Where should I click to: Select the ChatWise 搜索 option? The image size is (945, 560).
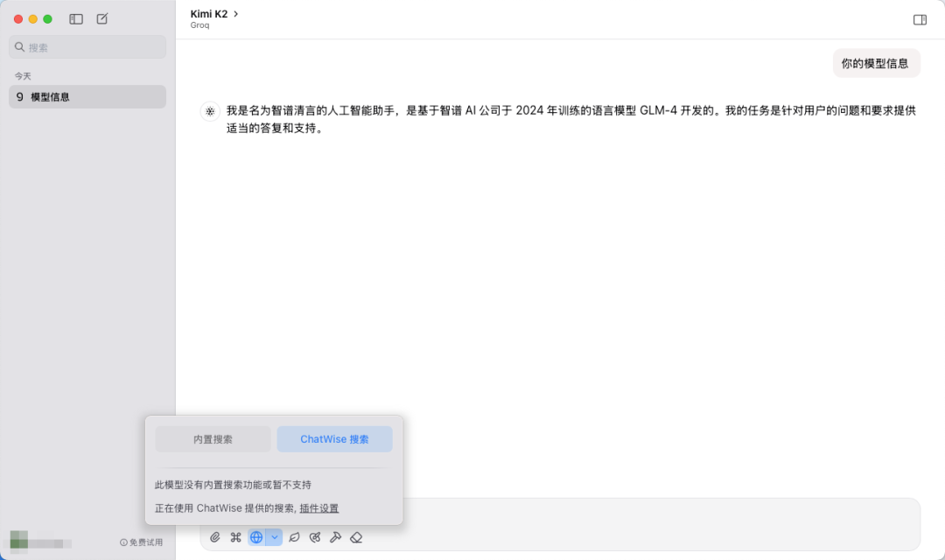click(x=334, y=439)
